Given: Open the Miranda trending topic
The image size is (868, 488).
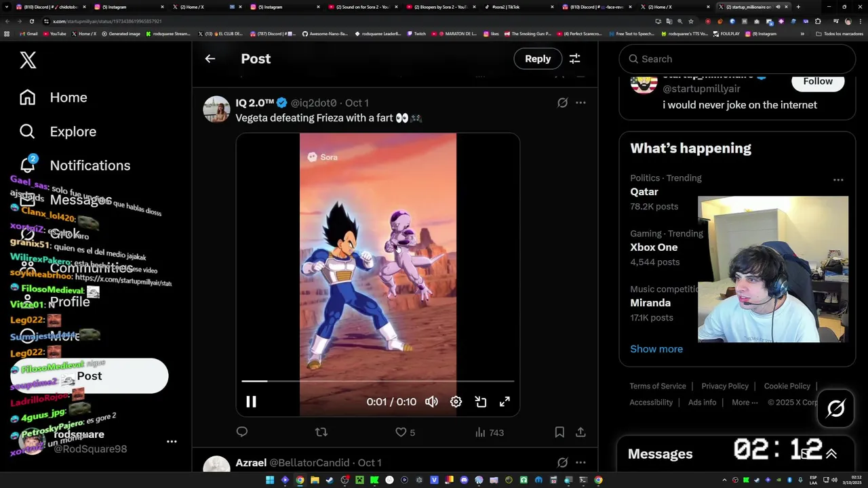Looking at the screenshot, I should (x=650, y=303).
